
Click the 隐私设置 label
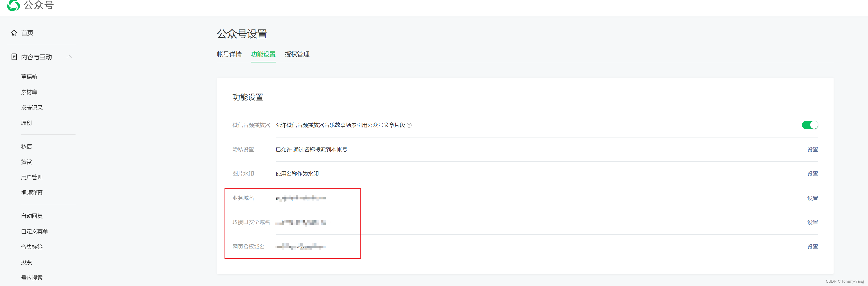(x=243, y=150)
